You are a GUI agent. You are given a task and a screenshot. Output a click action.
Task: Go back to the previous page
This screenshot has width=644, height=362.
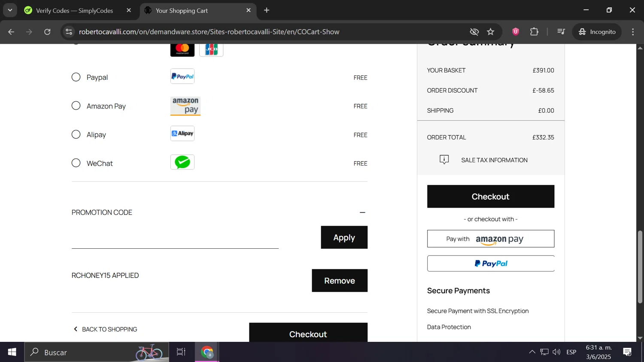coord(11,32)
